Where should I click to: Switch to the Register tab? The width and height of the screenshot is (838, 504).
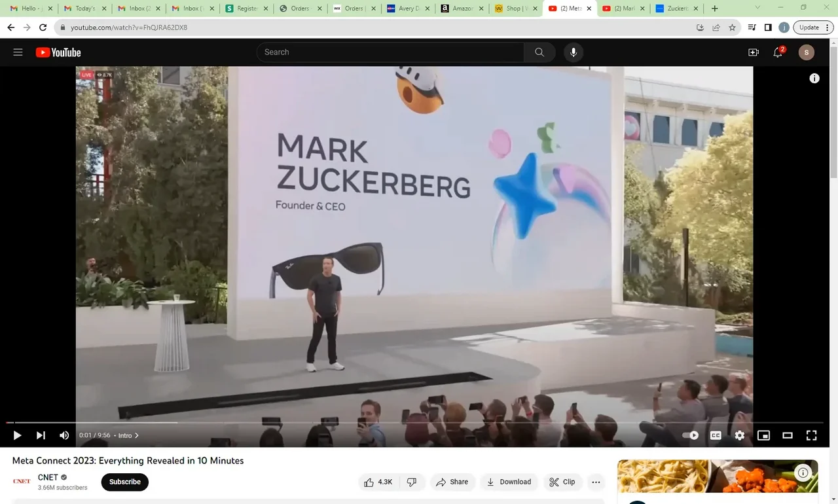pyautogui.click(x=246, y=9)
